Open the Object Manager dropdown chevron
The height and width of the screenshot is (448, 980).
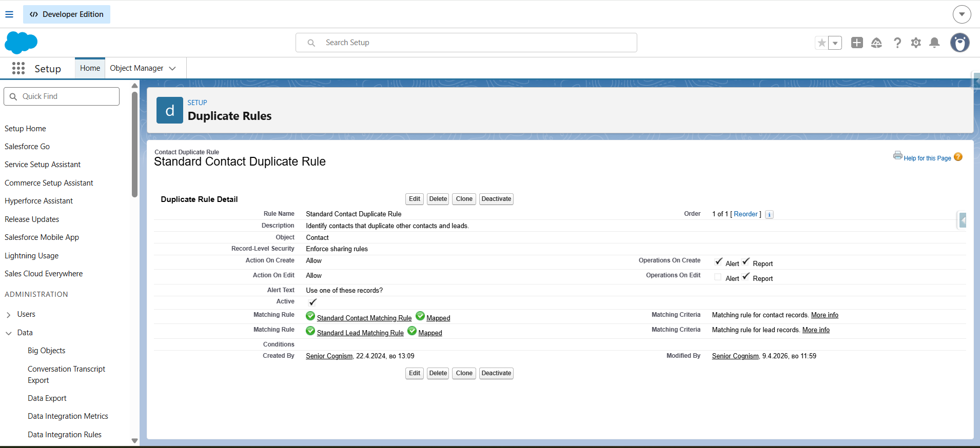[172, 68]
